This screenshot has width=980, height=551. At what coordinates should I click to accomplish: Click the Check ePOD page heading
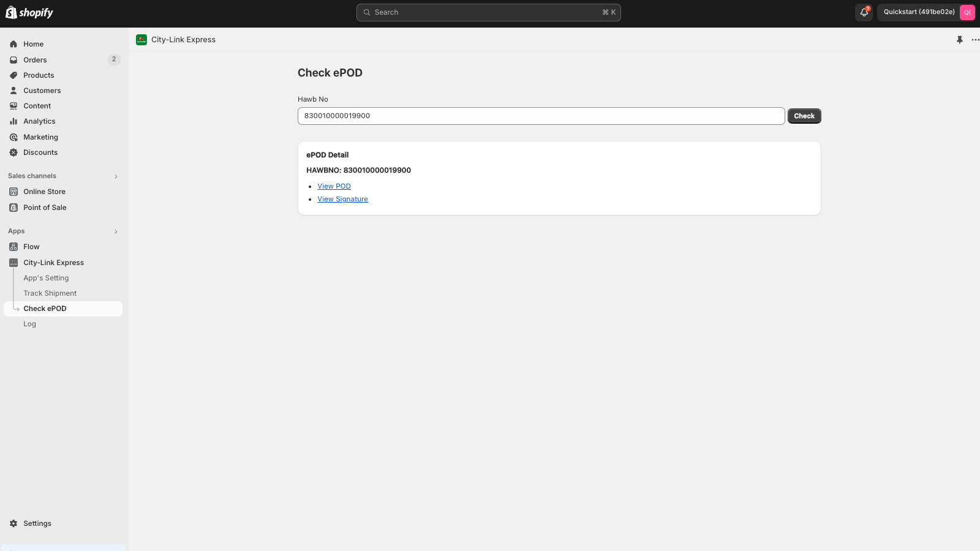click(330, 73)
